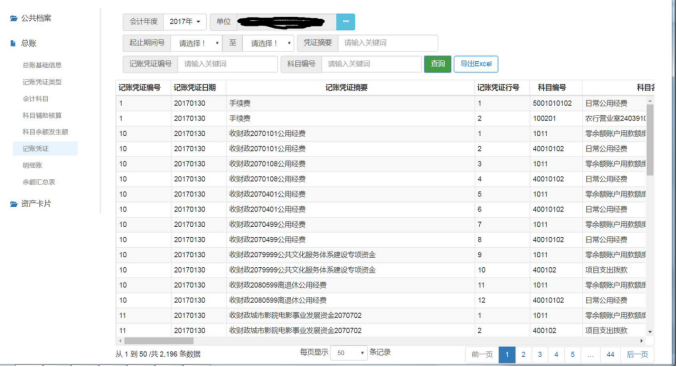Go to page 4 in pagination
Viewport: 677px width, 367px height.
coord(556,354)
